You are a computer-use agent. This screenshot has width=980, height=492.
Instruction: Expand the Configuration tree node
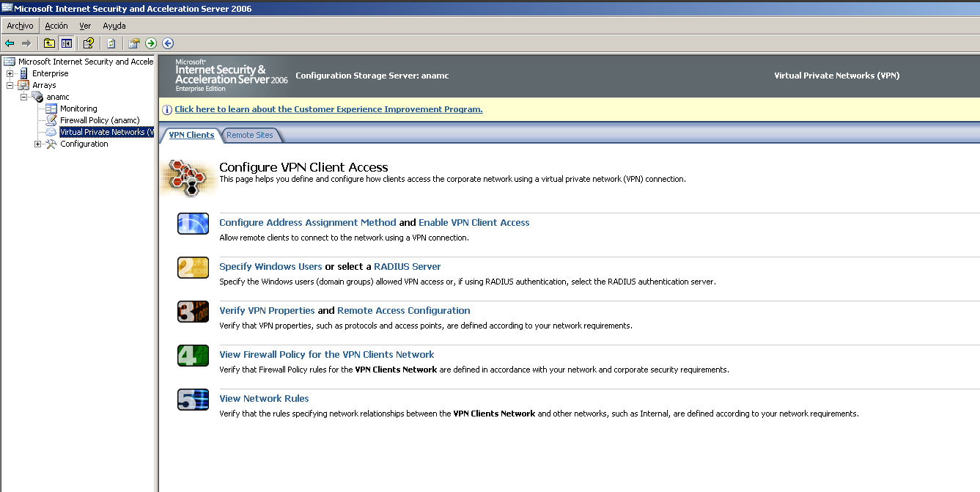(37, 144)
